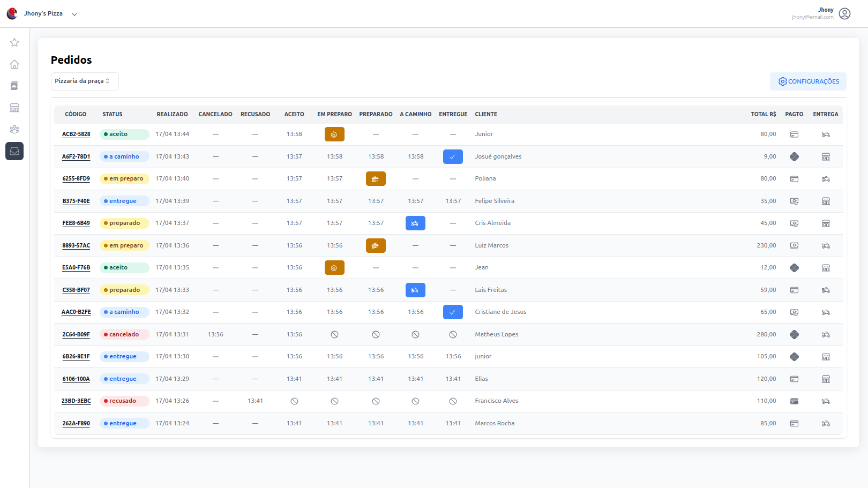Click the star favorites icon in sidebar
This screenshot has width=868, height=488.
(14, 42)
